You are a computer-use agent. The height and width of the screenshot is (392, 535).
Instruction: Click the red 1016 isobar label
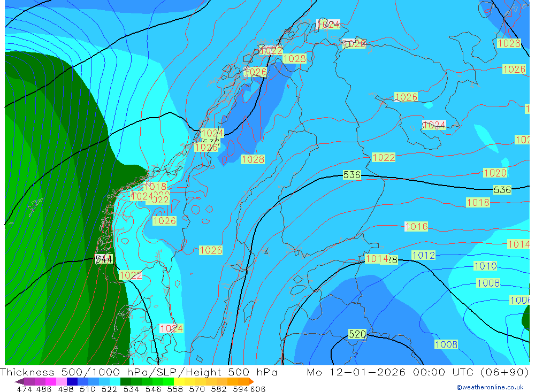(x=416, y=226)
